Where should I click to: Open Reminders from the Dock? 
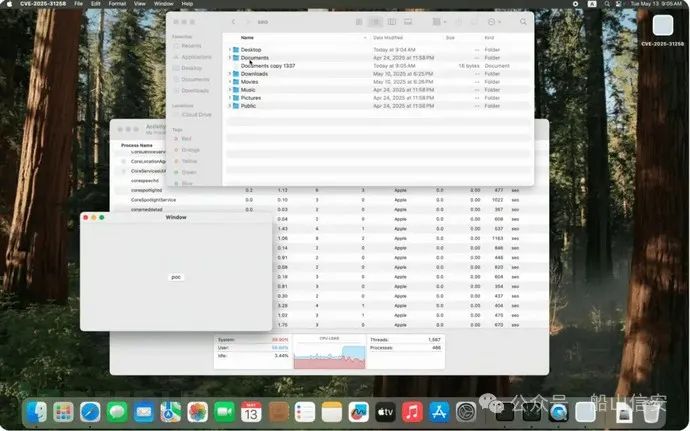click(x=305, y=412)
